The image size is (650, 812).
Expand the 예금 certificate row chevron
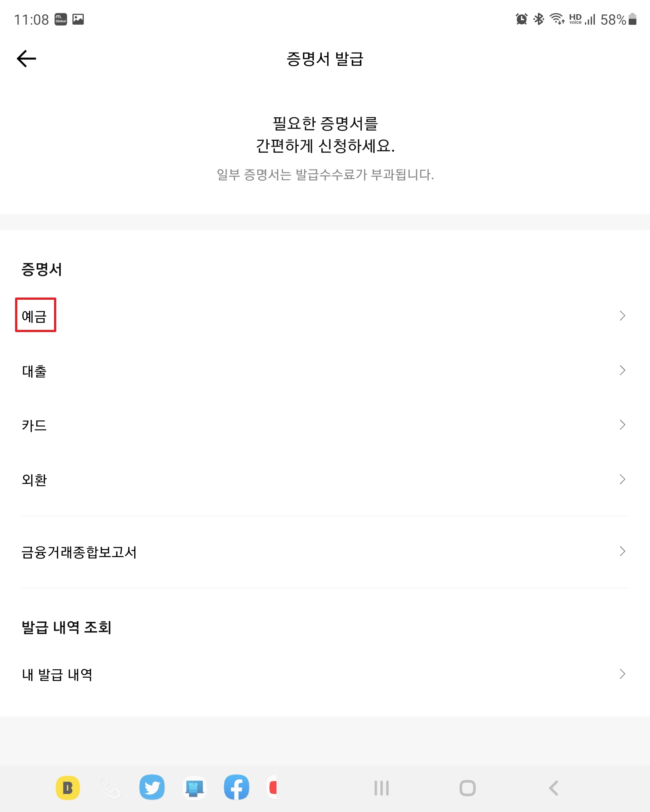[x=622, y=316]
